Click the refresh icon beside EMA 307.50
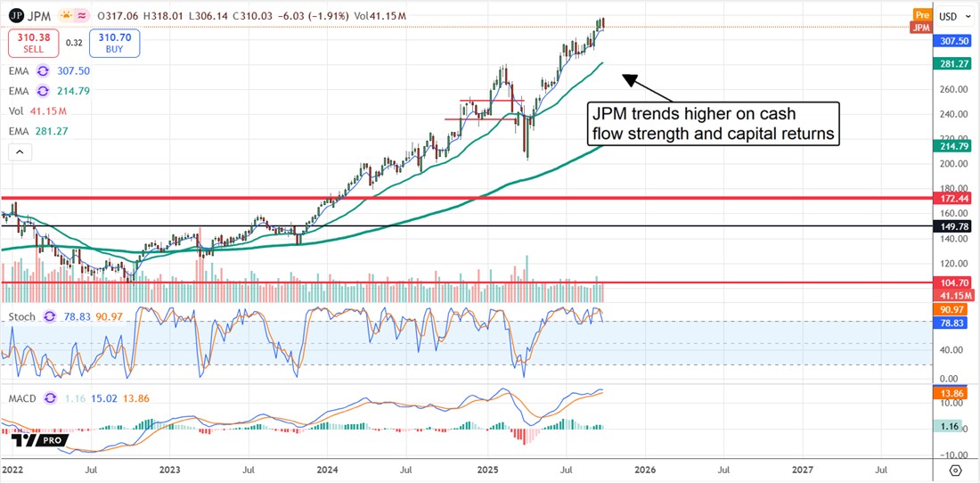This screenshot has height=483, width=980. (x=40, y=71)
